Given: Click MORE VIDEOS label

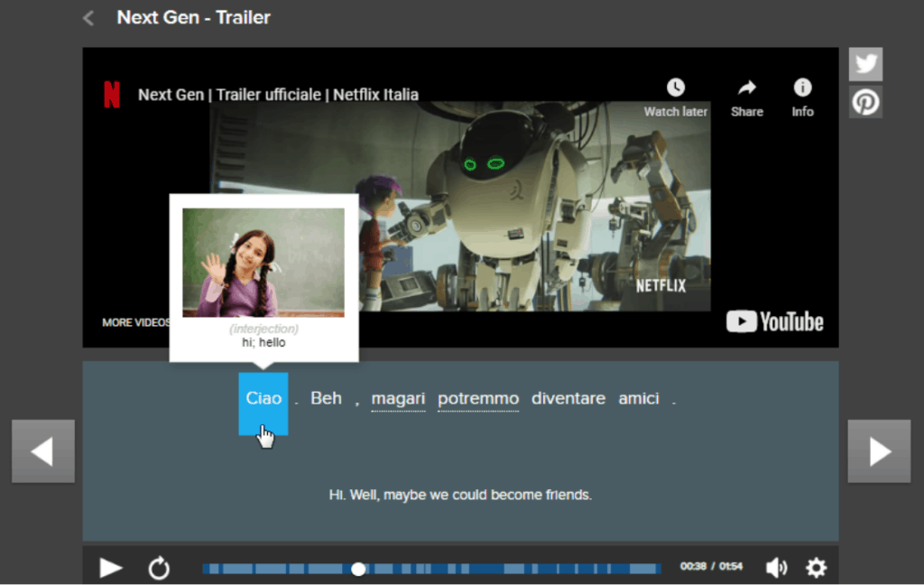Looking at the screenshot, I should [136, 322].
